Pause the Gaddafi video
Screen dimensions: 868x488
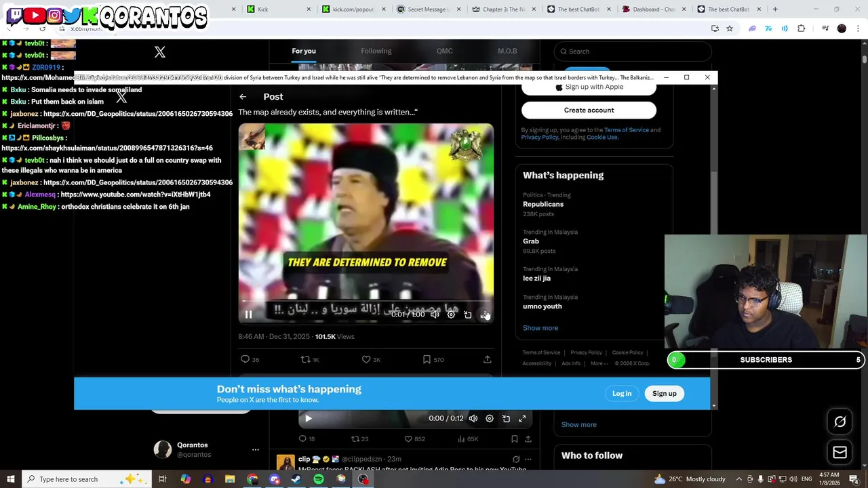coord(248,314)
